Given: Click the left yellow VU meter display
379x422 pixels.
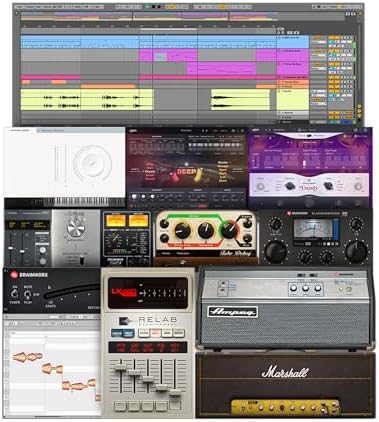Looking at the screenshot, I should tap(115, 220).
